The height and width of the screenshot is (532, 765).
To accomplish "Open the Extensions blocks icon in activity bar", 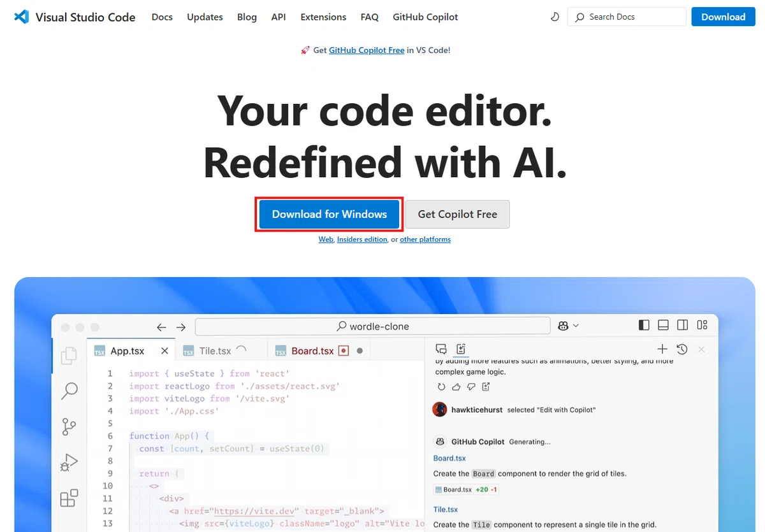I will [69, 498].
